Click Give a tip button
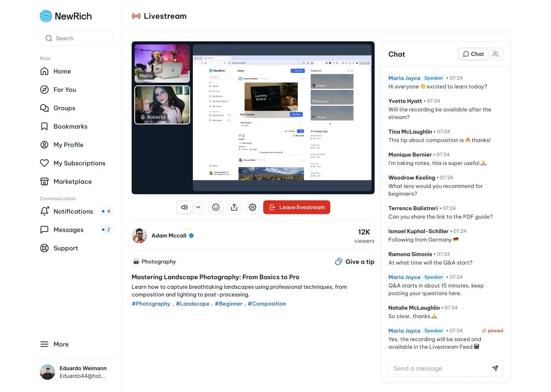This screenshot has height=392, width=551. tap(355, 262)
